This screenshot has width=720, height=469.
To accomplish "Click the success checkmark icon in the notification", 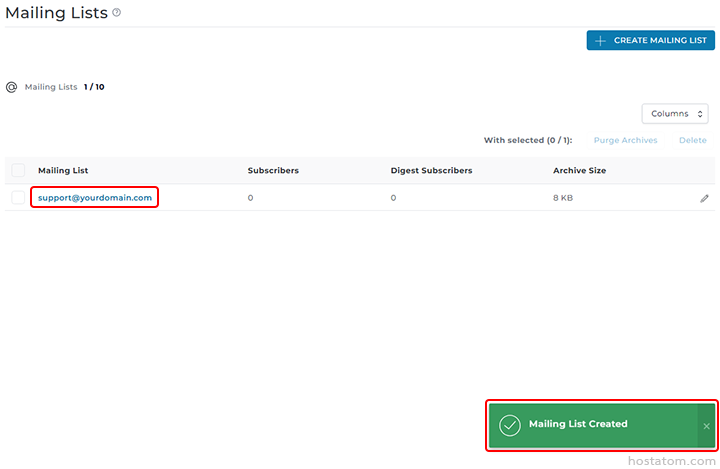I will tap(510, 425).
